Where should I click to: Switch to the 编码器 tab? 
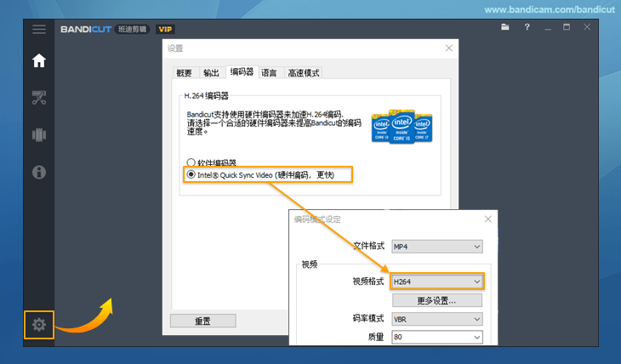(242, 71)
